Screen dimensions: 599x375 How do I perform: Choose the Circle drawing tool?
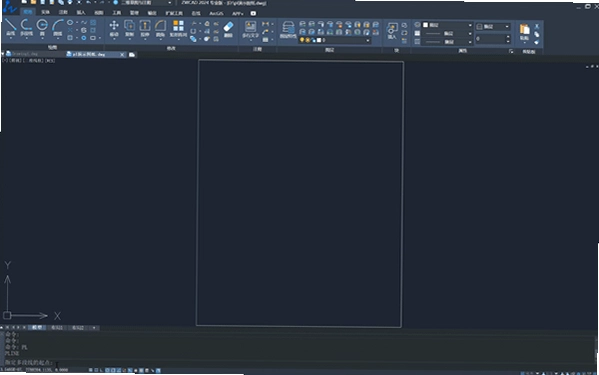pyautogui.click(x=42, y=28)
